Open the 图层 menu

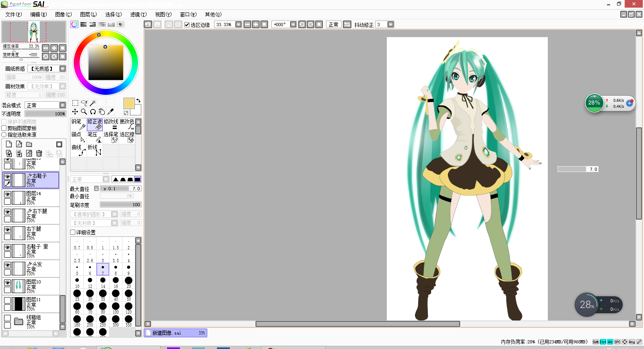88,14
